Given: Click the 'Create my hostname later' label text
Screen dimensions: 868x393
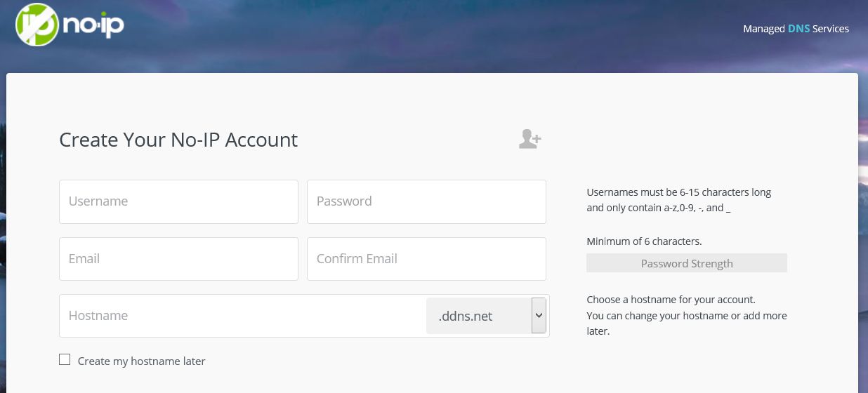Looking at the screenshot, I should click(141, 361).
